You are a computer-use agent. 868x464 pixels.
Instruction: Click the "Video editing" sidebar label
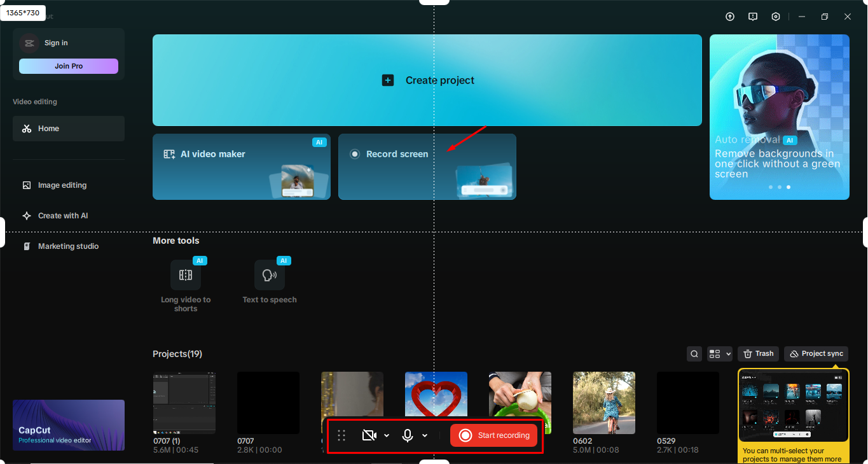coord(35,102)
